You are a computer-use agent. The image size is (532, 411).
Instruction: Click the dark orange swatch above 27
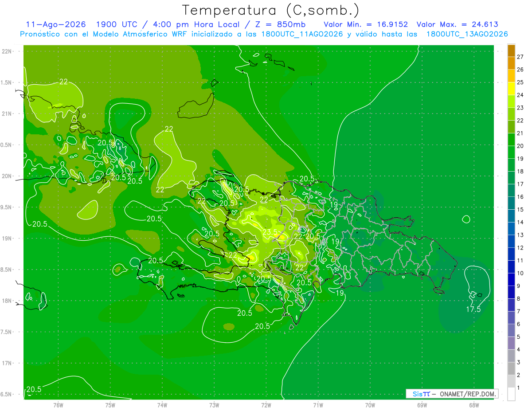(511, 50)
